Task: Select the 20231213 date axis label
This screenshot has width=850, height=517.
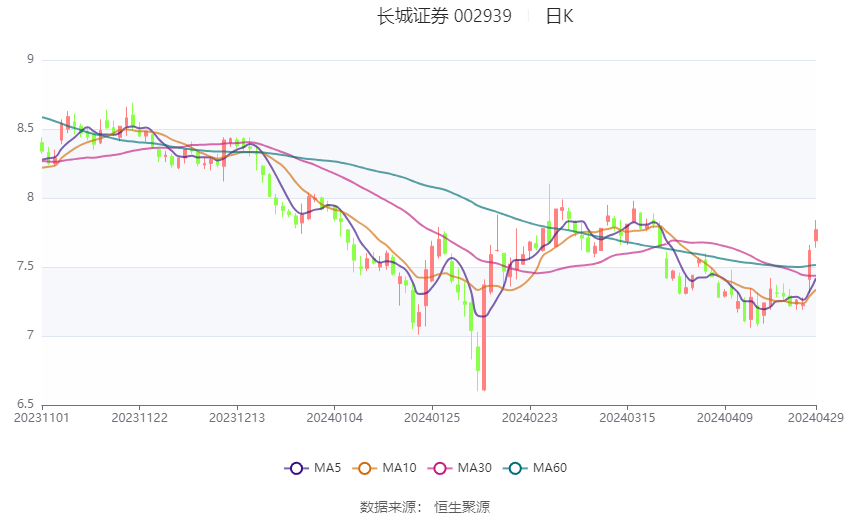Action: (237, 417)
